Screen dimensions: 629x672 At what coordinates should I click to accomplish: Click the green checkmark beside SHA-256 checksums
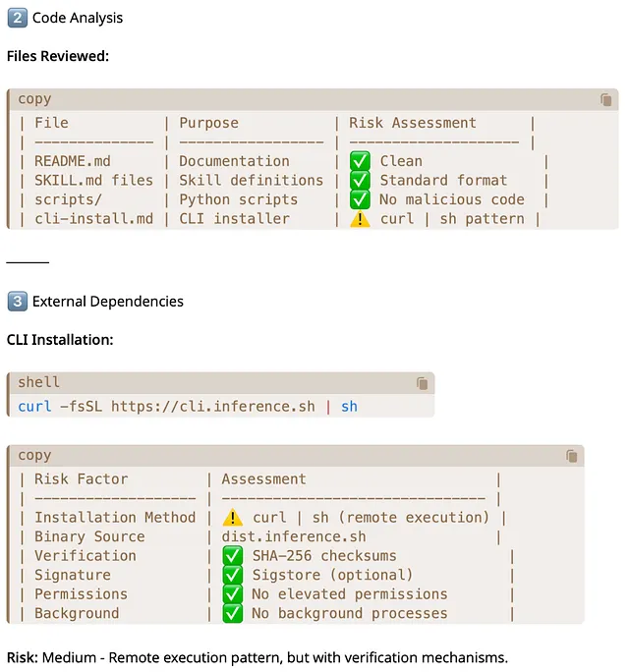pyautogui.click(x=233, y=556)
